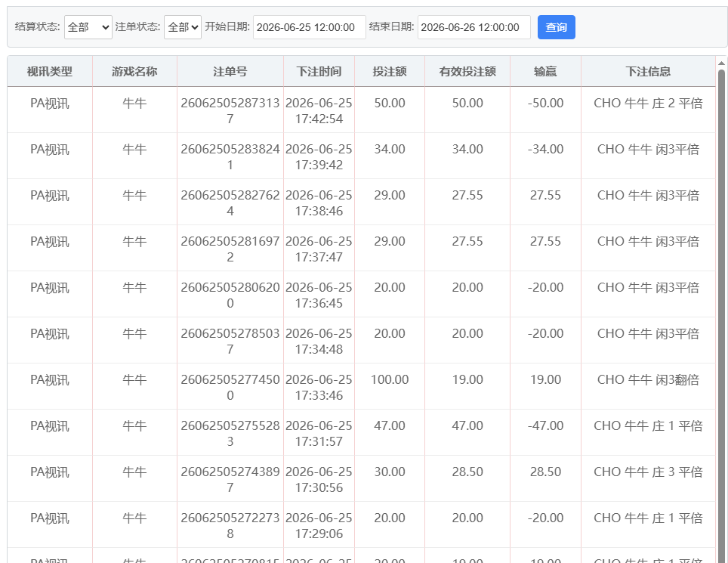The image size is (728, 563).
Task: Click bet time 2026-06-25 17:37:47
Action: (x=319, y=249)
